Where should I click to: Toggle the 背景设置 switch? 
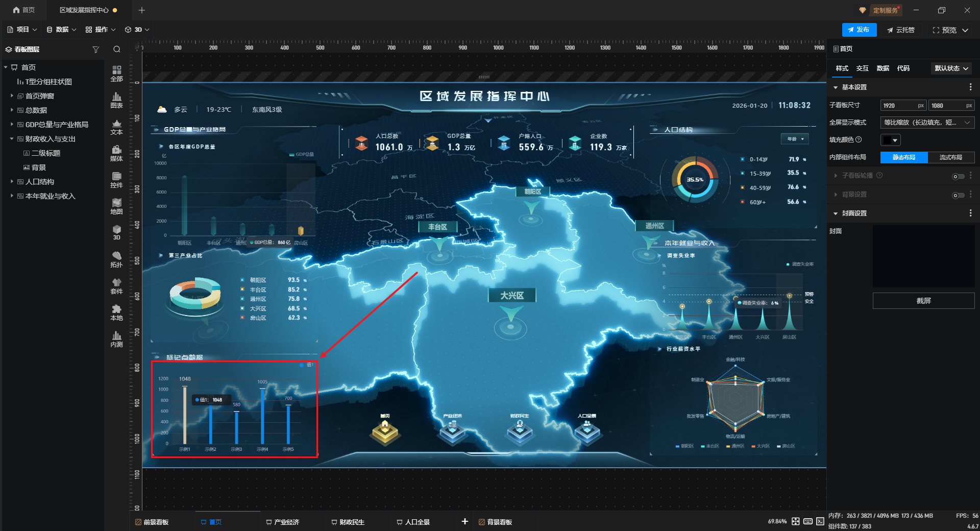pos(958,195)
